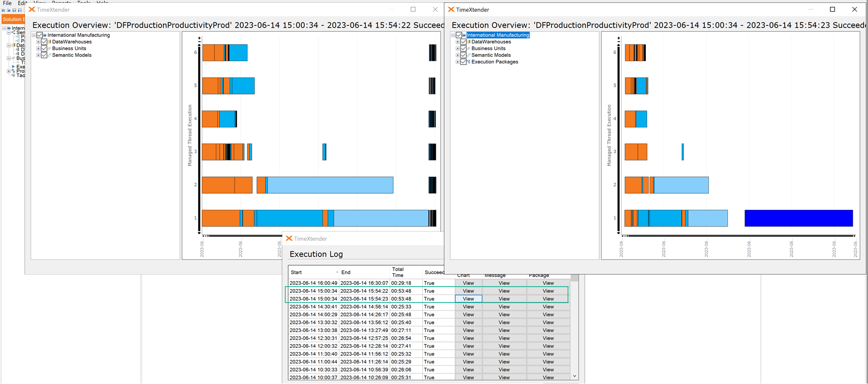View message for execution started 12:00:32
868x384 pixels.
click(504, 346)
